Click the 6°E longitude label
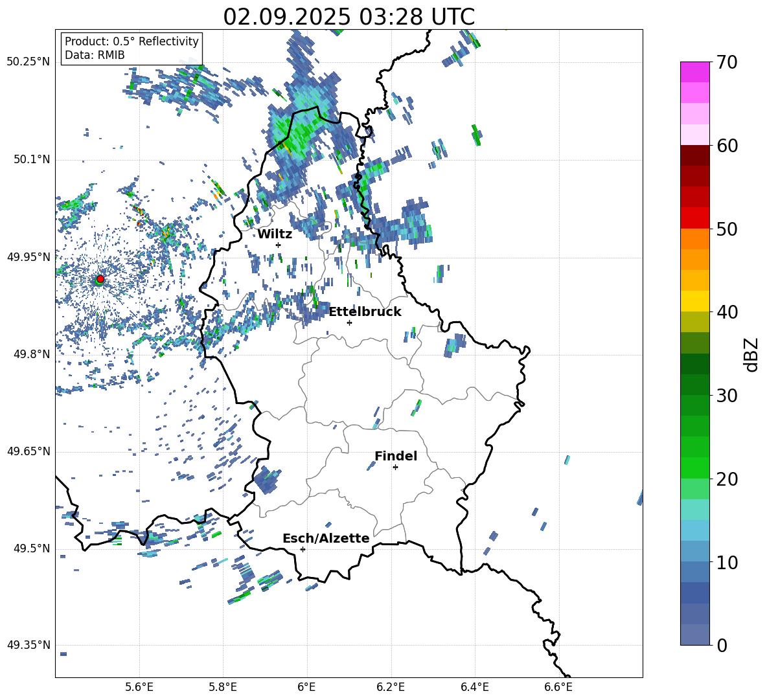The image size is (767, 700). tap(306, 687)
